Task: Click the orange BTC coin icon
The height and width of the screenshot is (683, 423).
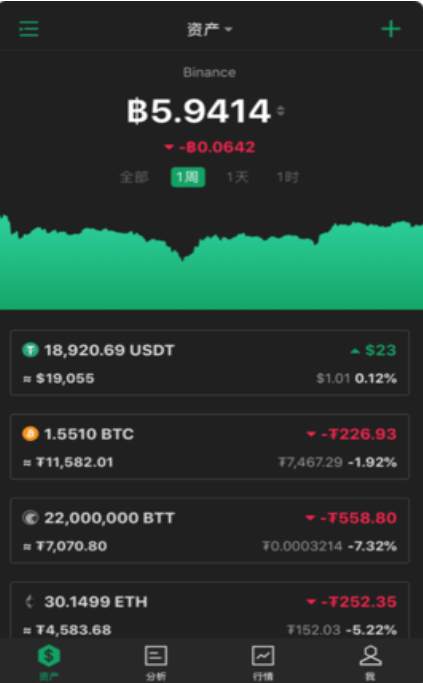Action: (x=30, y=434)
